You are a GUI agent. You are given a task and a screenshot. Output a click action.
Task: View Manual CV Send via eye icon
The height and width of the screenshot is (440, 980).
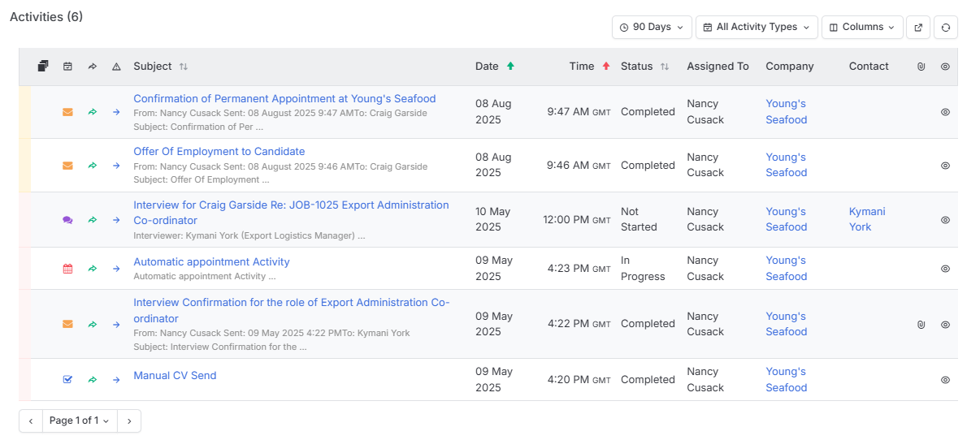(945, 379)
